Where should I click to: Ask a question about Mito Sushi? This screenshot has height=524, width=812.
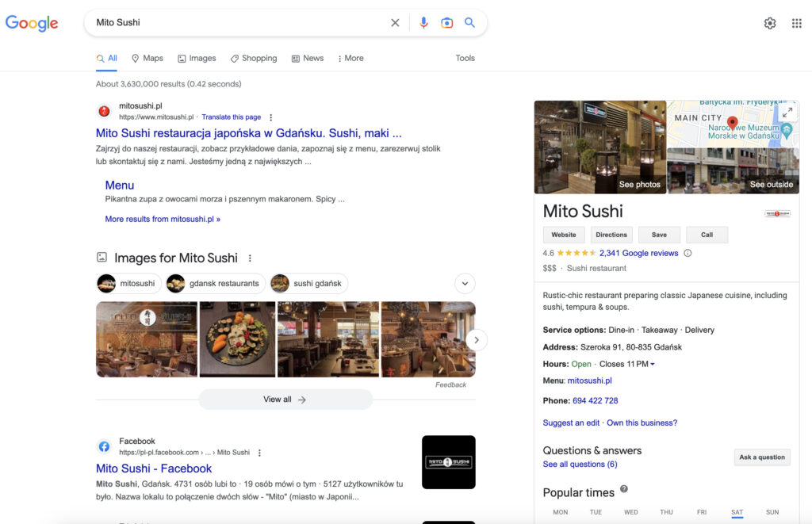click(762, 457)
